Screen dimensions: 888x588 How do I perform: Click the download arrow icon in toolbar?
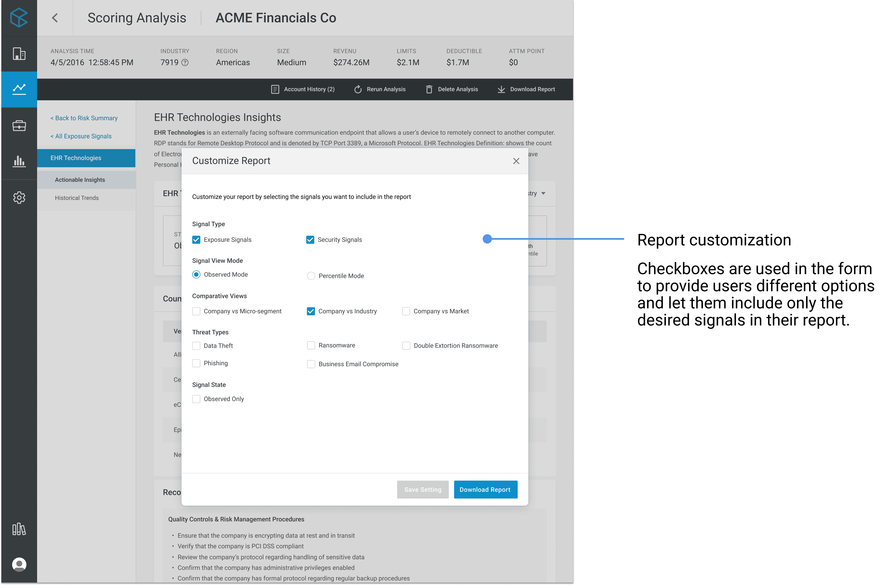tap(501, 89)
